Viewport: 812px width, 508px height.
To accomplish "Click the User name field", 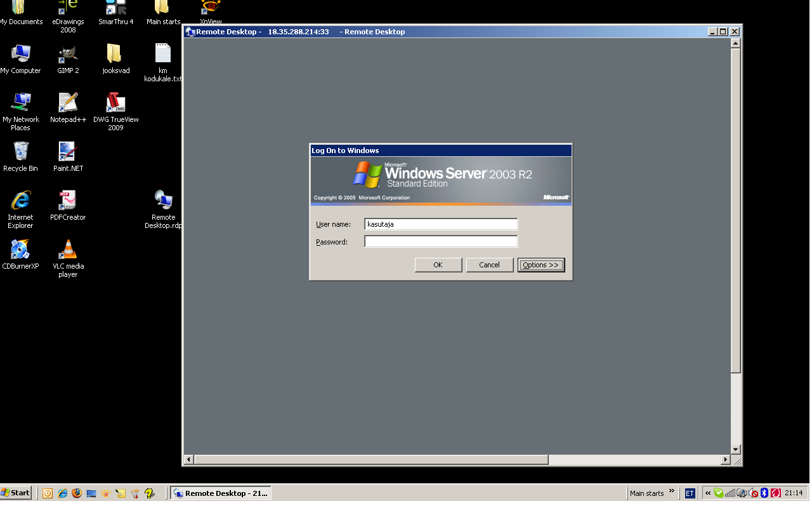I will [x=441, y=224].
